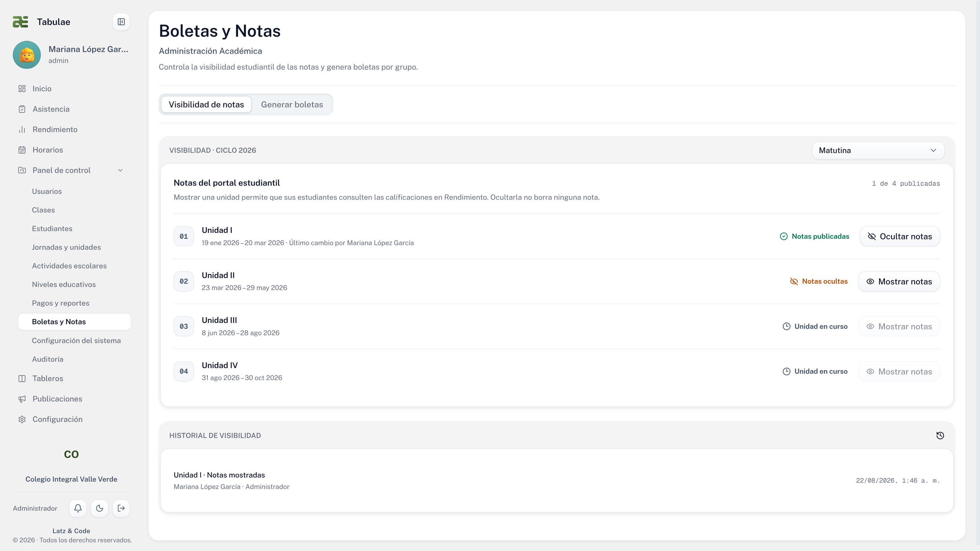The image size is (980, 551).
Task: Toggle dark mode moon icon
Action: tap(100, 508)
